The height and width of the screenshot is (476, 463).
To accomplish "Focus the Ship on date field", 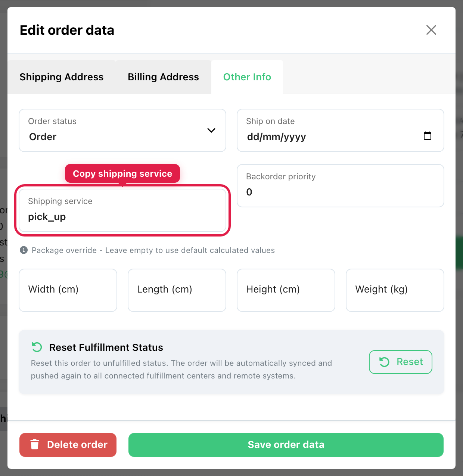I will tap(341, 130).
